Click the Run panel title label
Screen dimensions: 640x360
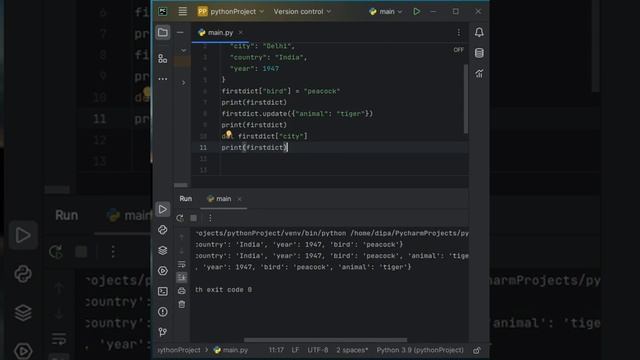pyautogui.click(x=186, y=199)
